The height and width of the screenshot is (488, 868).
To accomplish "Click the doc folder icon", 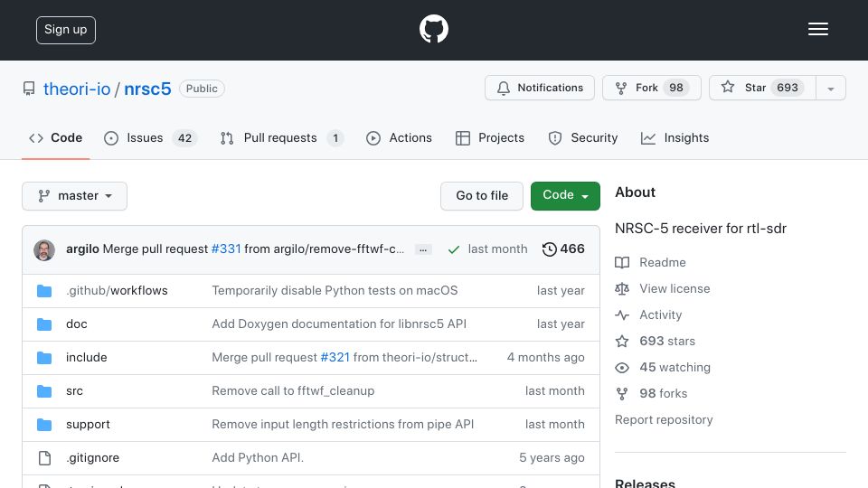I will point(44,324).
